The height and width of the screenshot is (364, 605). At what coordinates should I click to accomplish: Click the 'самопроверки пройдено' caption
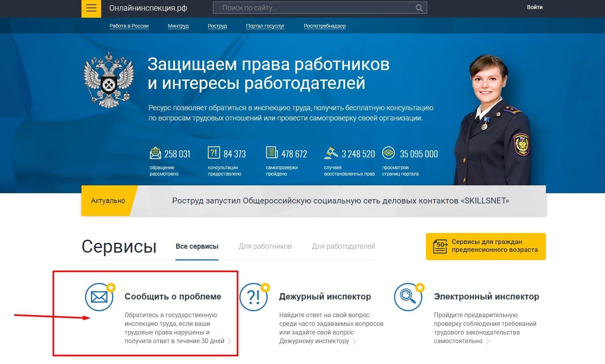click(x=282, y=171)
